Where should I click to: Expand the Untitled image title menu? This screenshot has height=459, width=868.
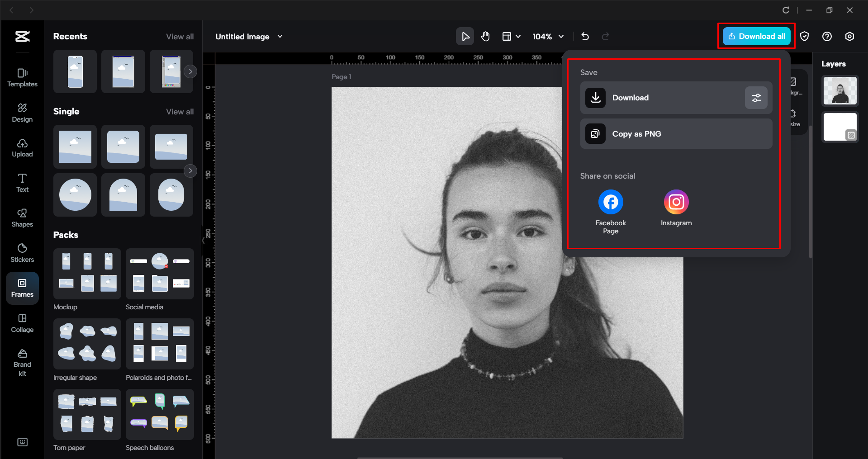click(280, 36)
